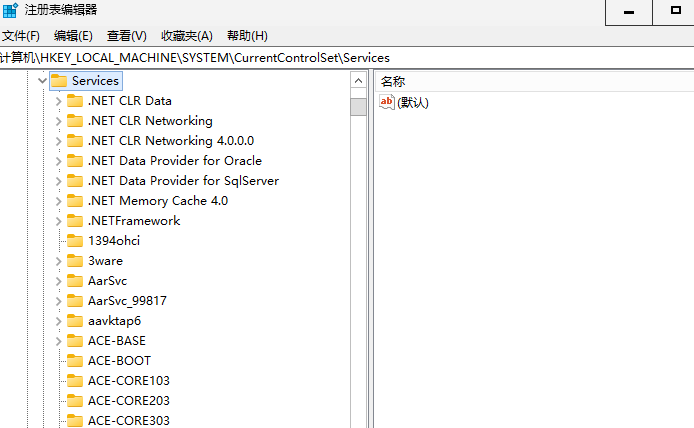The width and height of the screenshot is (694, 428).
Task: Click the tree scrollbar up arrow
Action: [x=359, y=81]
